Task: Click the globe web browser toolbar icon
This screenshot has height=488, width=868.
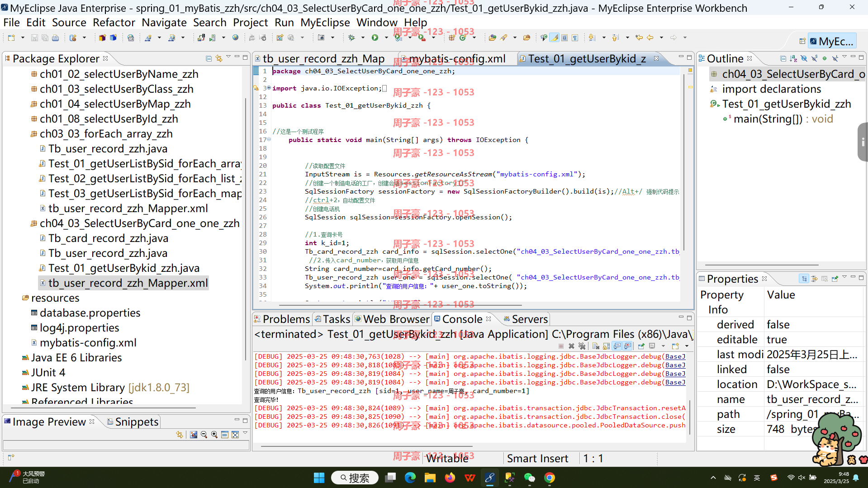Action: point(235,38)
